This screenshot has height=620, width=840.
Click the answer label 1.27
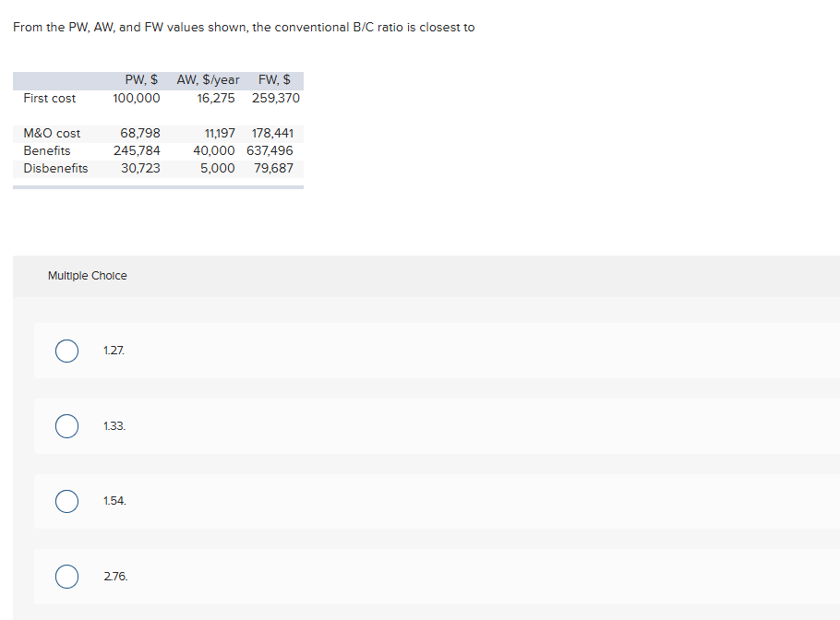coord(112,351)
